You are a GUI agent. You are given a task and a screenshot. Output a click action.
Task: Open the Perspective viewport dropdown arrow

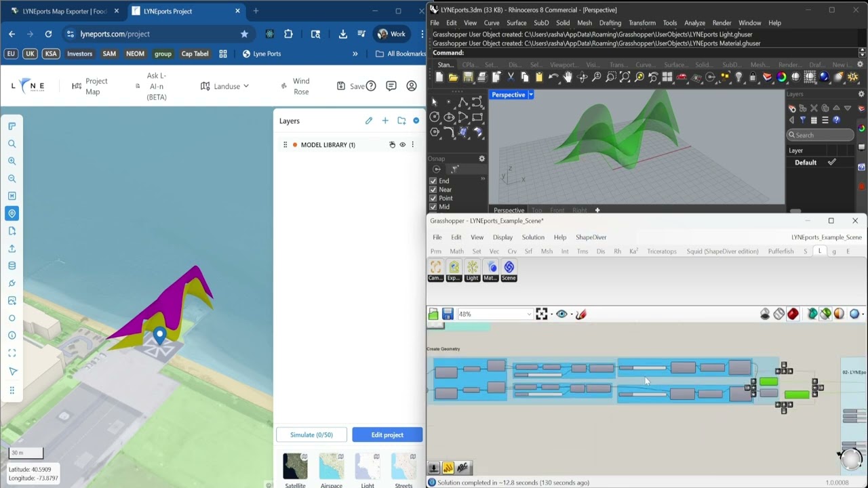(x=531, y=95)
